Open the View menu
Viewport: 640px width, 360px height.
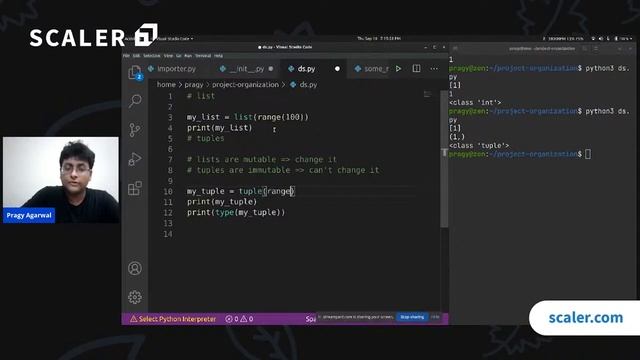coord(168,56)
